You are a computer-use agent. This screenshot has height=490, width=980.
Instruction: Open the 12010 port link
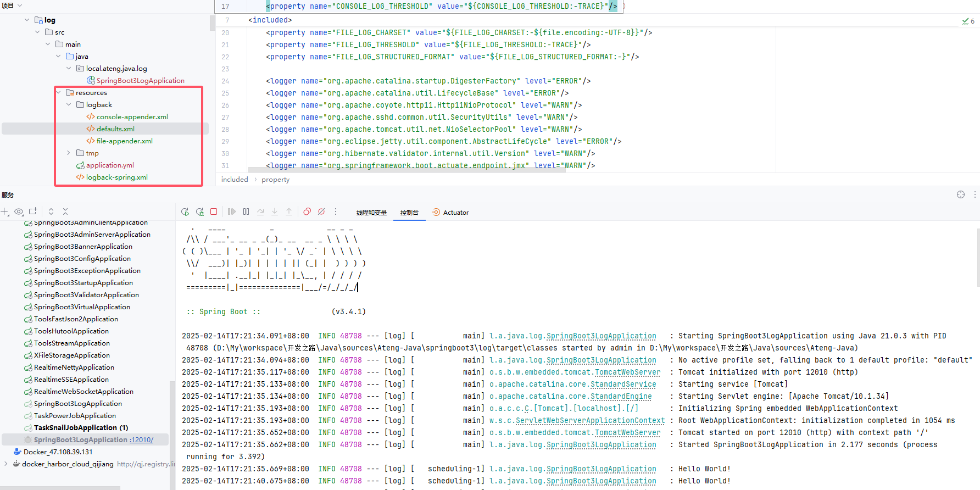pyautogui.click(x=142, y=440)
